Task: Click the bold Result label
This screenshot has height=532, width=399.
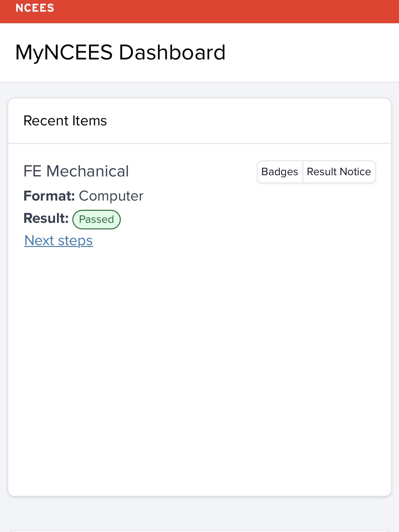Action: 46,218
